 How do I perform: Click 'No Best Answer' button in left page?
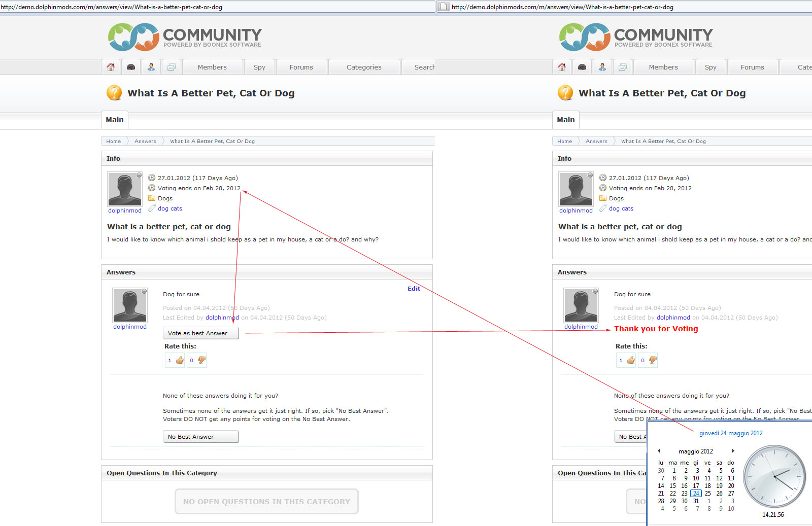point(200,437)
